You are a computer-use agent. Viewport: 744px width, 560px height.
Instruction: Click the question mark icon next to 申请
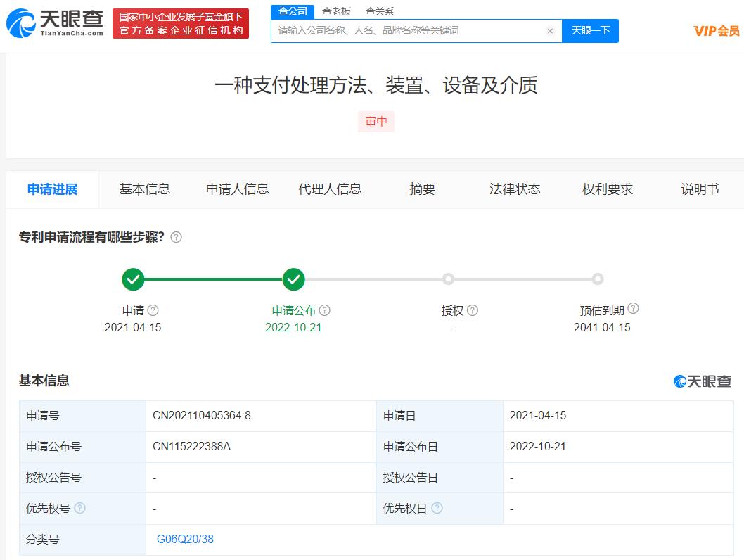[x=153, y=310]
